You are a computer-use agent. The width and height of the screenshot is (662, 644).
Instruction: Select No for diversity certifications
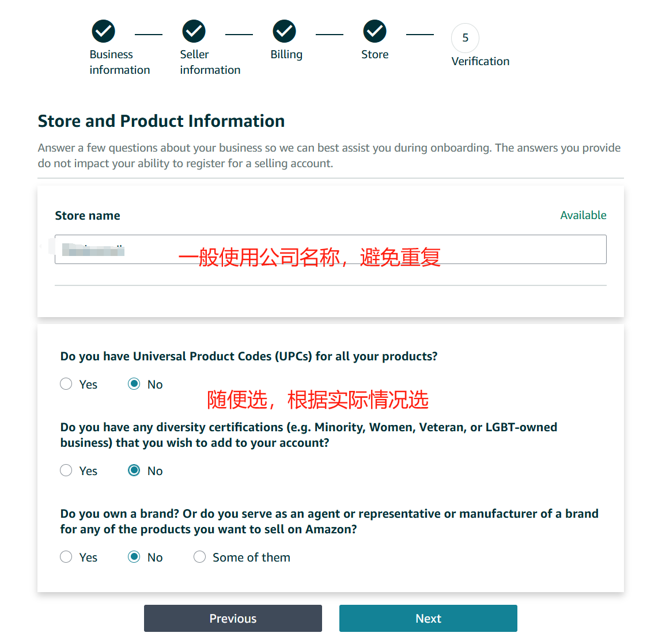click(x=134, y=470)
